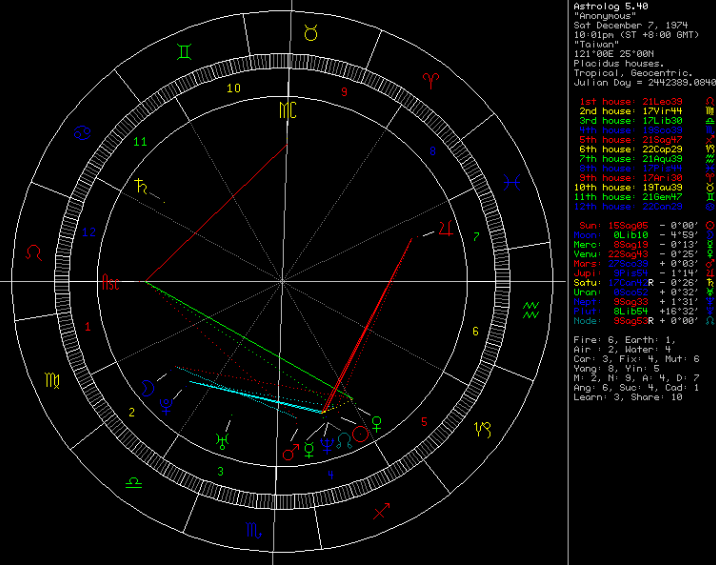Click the green Uranus glyph

[x=220, y=437]
